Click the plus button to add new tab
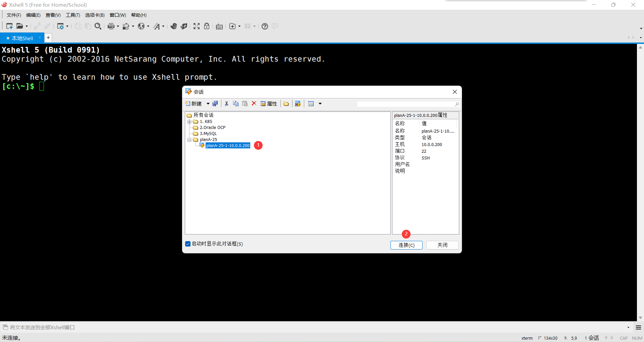 click(48, 38)
